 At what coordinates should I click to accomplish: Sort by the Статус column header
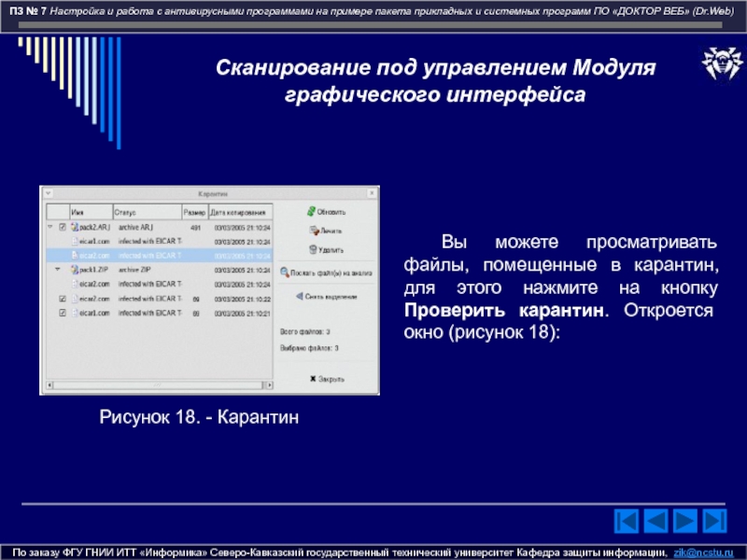tap(146, 212)
